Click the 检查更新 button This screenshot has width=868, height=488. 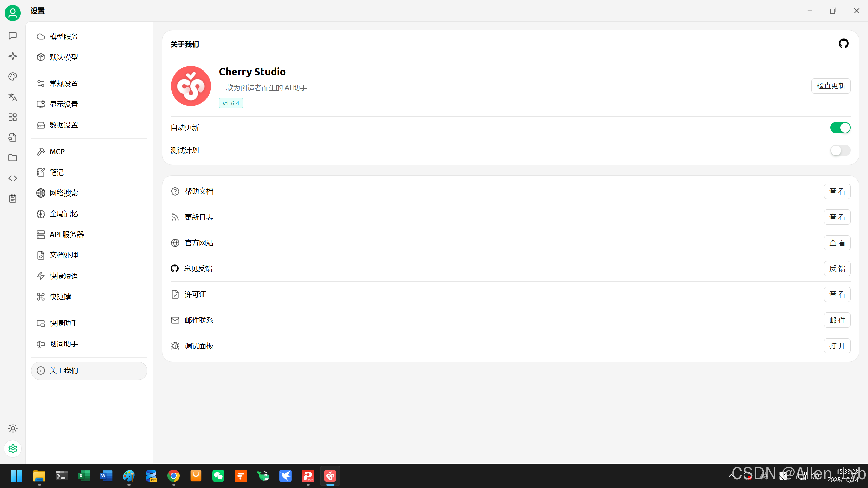pyautogui.click(x=830, y=86)
